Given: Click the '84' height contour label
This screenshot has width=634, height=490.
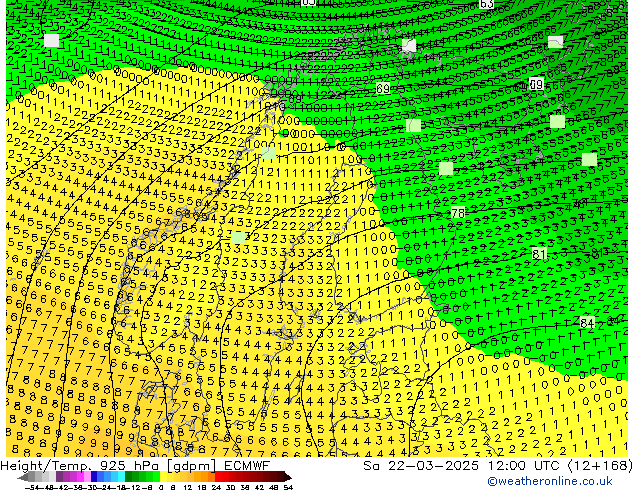Looking at the screenshot, I should coord(587,323).
